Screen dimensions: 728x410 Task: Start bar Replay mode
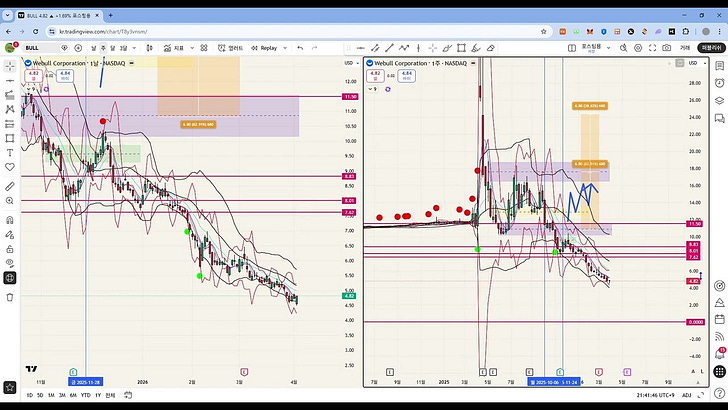coord(264,48)
